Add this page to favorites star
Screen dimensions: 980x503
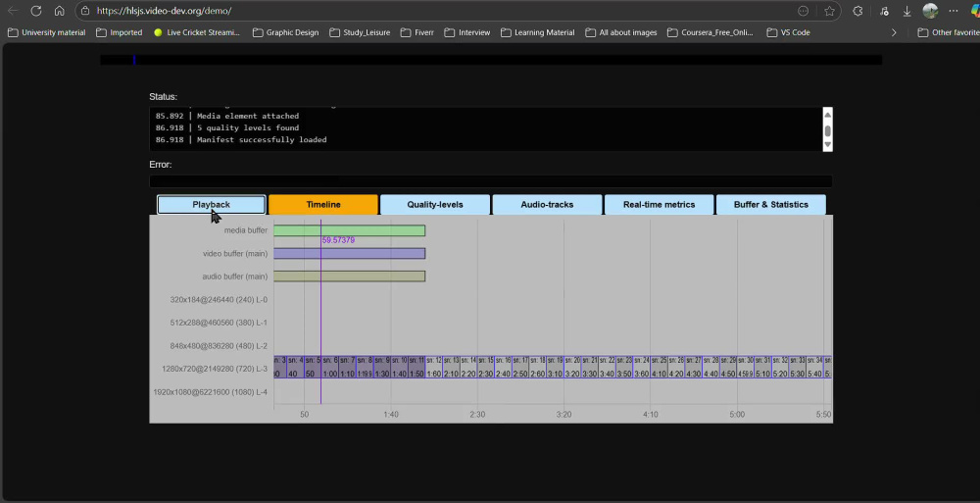click(x=829, y=11)
